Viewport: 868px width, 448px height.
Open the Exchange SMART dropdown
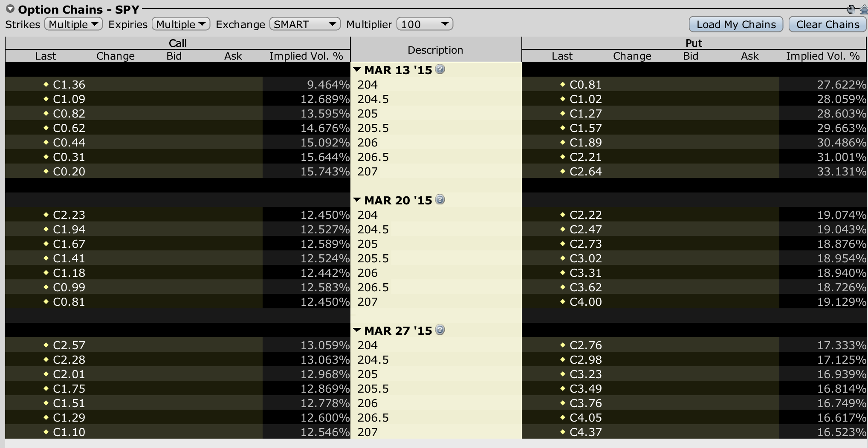(x=305, y=24)
